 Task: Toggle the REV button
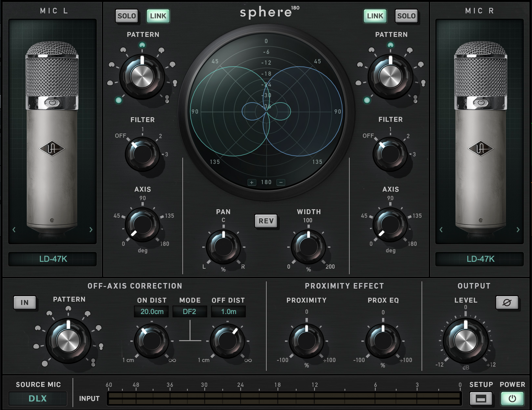coord(266,221)
